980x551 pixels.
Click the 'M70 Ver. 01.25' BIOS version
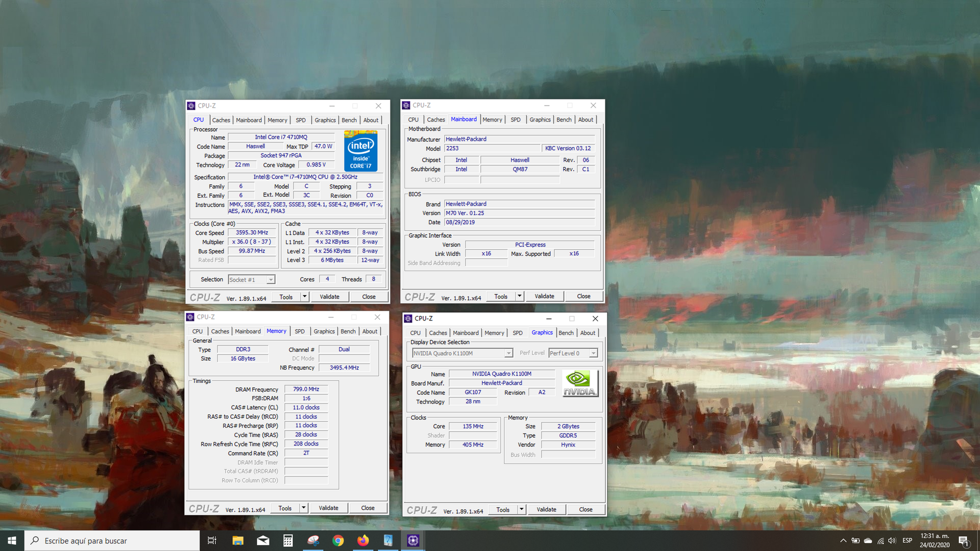pos(519,213)
